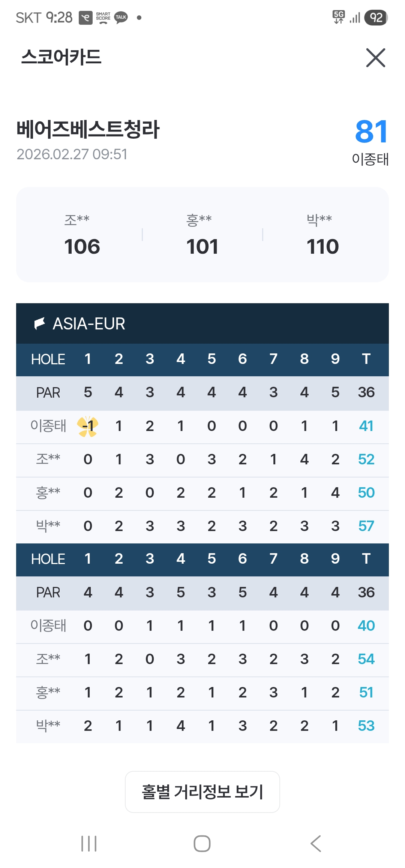Viewport: 405px width, 868px height.
Task: Select the ASIA-EUR course header
Action: 89,323
